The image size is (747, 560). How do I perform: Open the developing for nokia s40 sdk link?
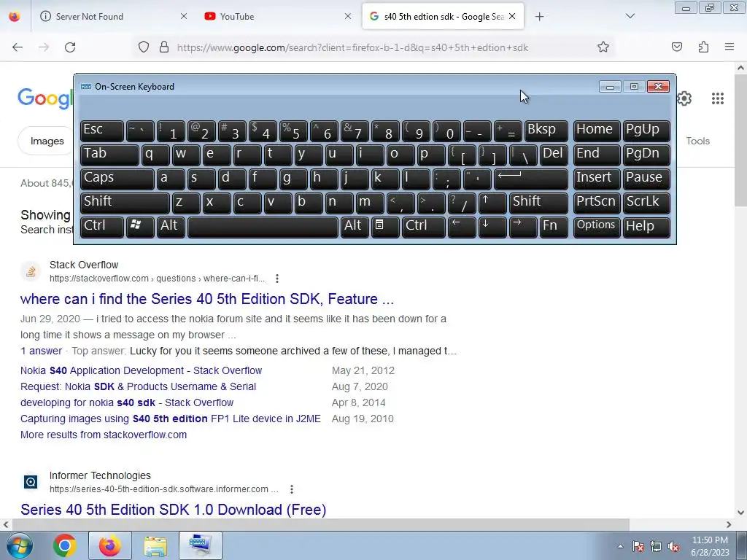127,402
